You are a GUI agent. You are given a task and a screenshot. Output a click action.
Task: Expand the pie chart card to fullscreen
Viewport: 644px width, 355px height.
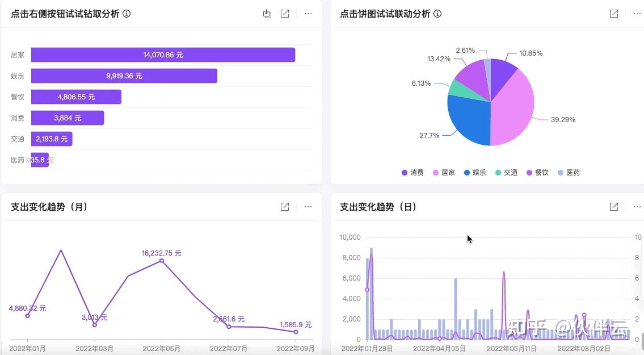(613, 14)
